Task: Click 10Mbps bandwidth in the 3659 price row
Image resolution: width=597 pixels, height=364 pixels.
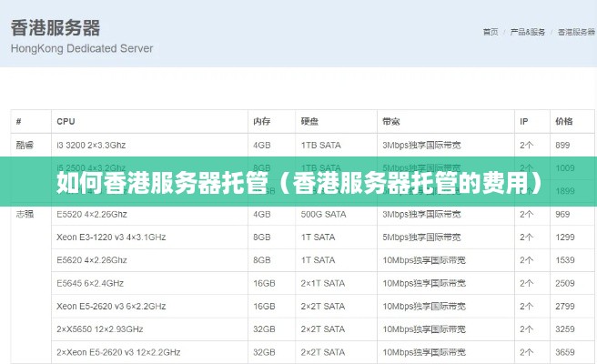Action: (424, 352)
